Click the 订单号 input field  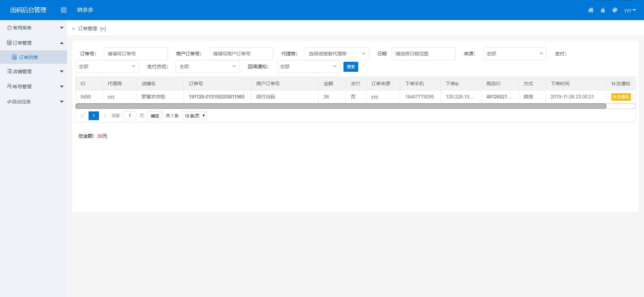pyautogui.click(x=136, y=54)
